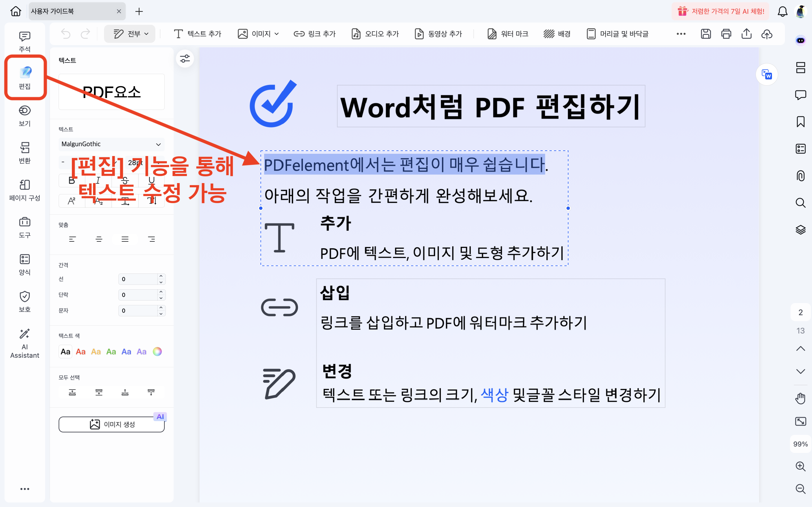Expand the MalgunGothic font dropdown
The height and width of the screenshot is (507, 812).
(158, 144)
